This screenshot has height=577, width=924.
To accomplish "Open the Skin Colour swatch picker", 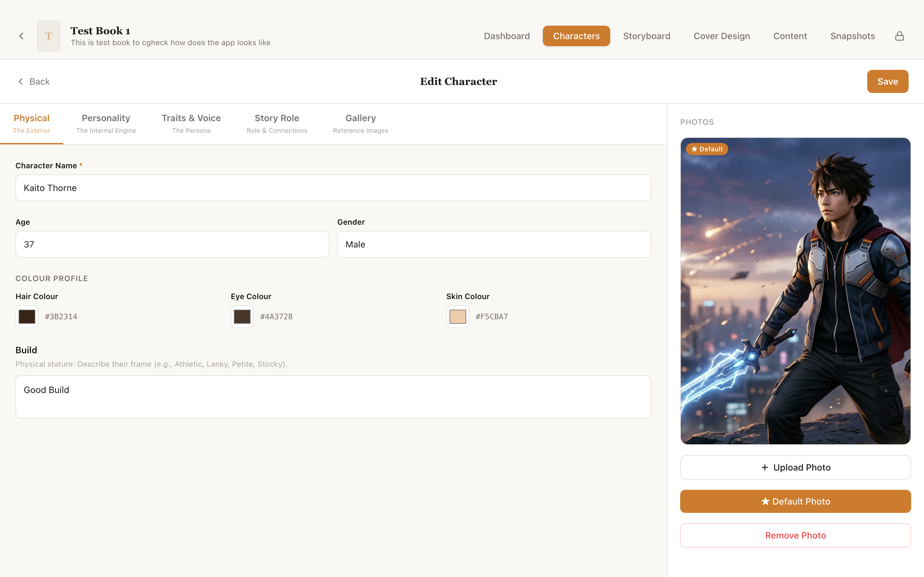I will pos(458,316).
